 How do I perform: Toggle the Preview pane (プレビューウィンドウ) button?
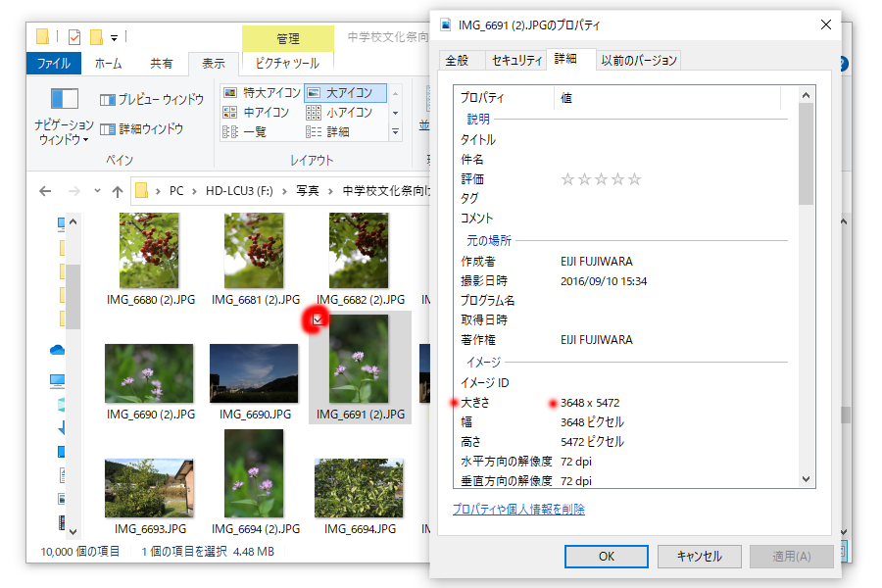[152, 100]
